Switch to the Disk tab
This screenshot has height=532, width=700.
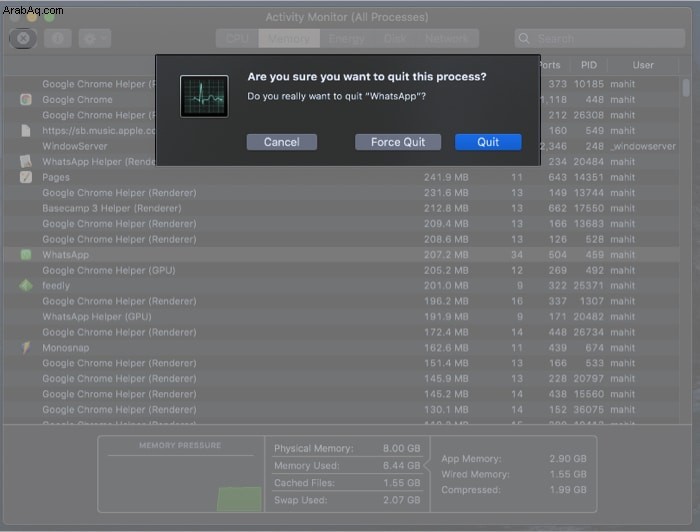(395, 38)
